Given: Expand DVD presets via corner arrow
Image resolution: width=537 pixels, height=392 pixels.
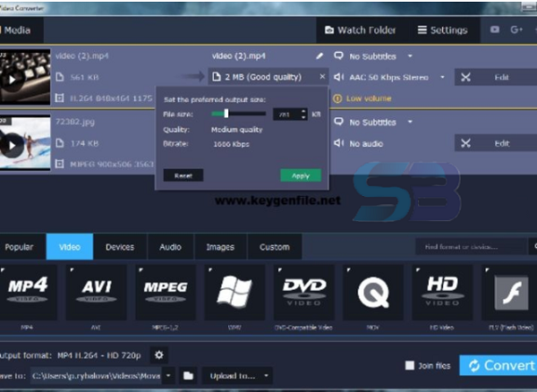Looking at the screenshot, I should (x=279, y=269).
